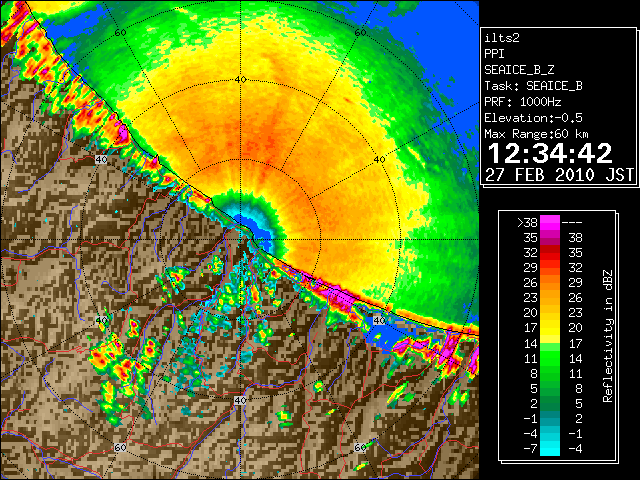Pick the cyan swatch beside '-7'
The height and width of the screenshot is (480, 640).
coord(550,449)
